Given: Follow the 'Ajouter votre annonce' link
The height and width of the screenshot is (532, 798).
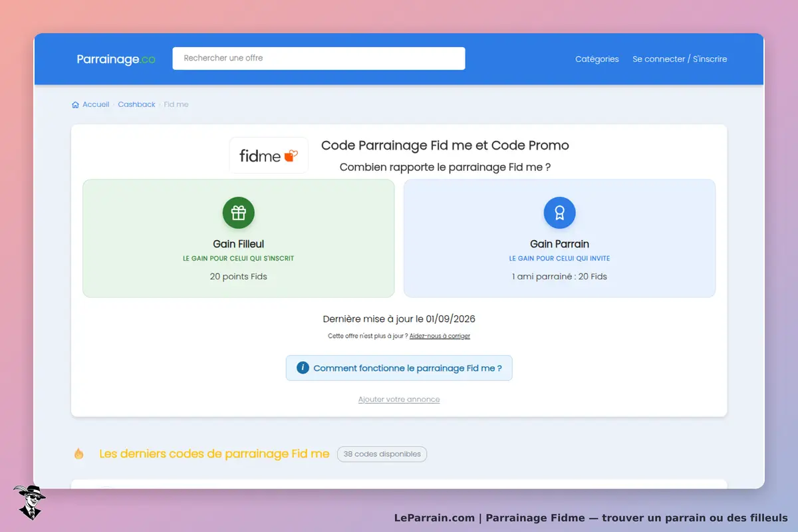Looking at the screenshot, I should [x=399, y=399].
